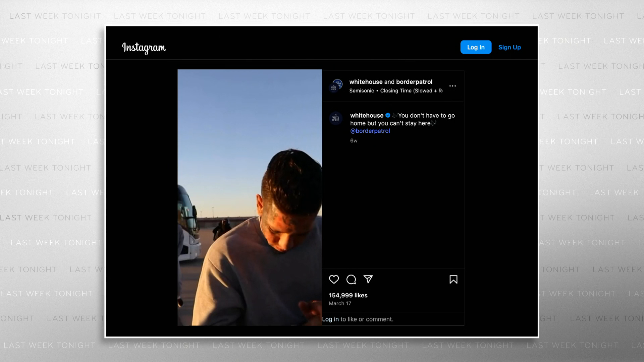
Task: Click the share paper plane icon
Action: (368, 279)
